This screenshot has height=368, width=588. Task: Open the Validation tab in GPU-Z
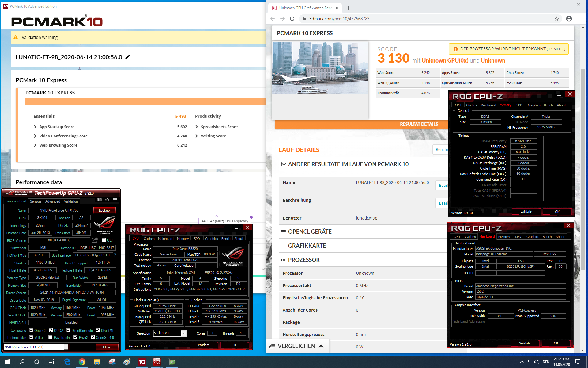tap(71, 201)
